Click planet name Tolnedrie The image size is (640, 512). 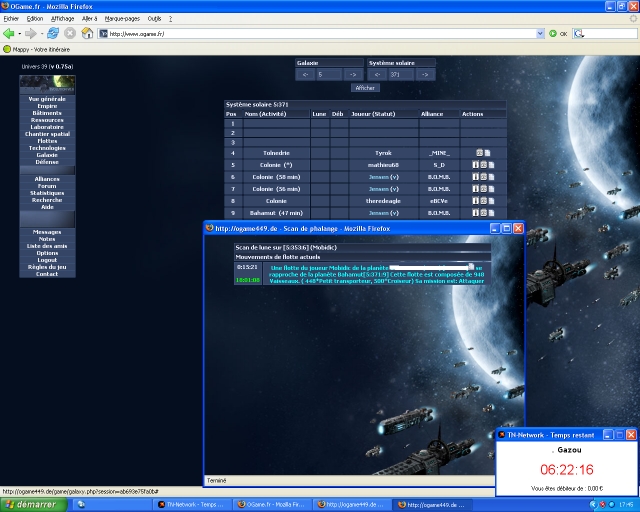276,153
